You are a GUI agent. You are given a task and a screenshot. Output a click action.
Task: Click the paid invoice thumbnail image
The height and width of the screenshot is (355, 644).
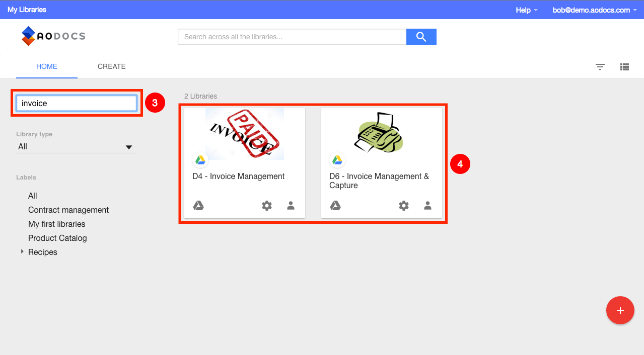(245, 134)
